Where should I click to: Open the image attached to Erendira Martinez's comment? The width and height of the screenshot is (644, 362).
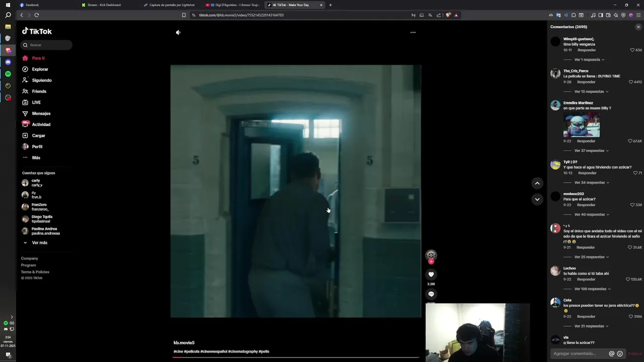click(x=582, y=125)
